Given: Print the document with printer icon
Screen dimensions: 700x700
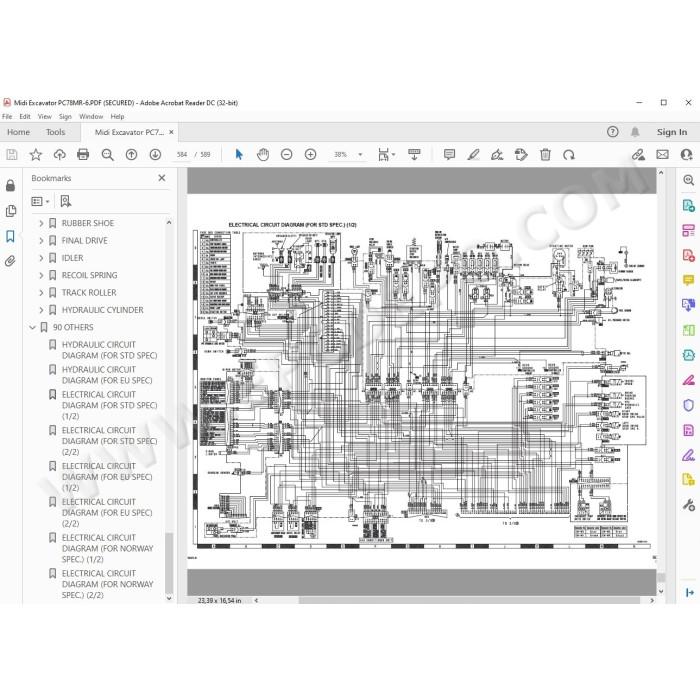Looking at the screenshot, I should [83, 154].
